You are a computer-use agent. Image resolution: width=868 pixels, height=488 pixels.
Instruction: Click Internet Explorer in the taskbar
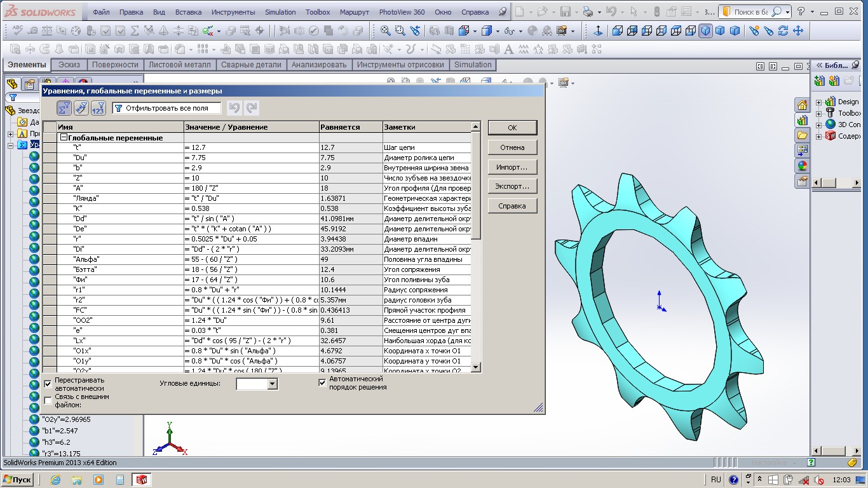point(55,480)
